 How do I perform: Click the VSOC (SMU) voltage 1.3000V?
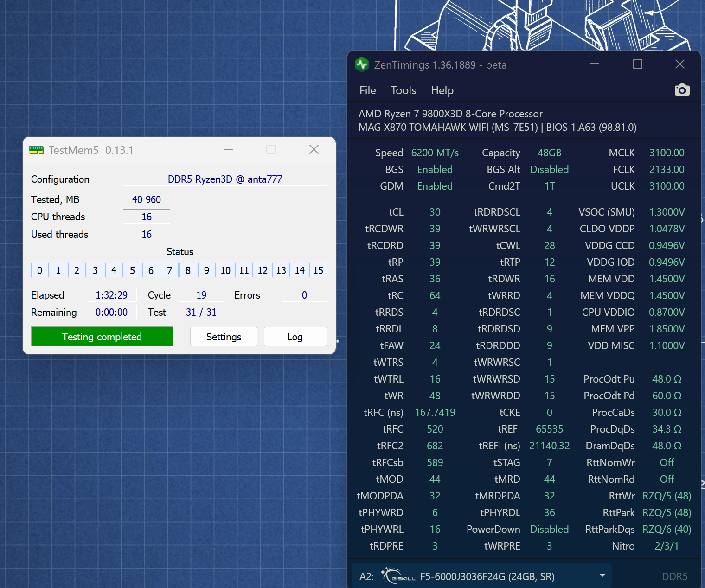click(x=667, y=212)
